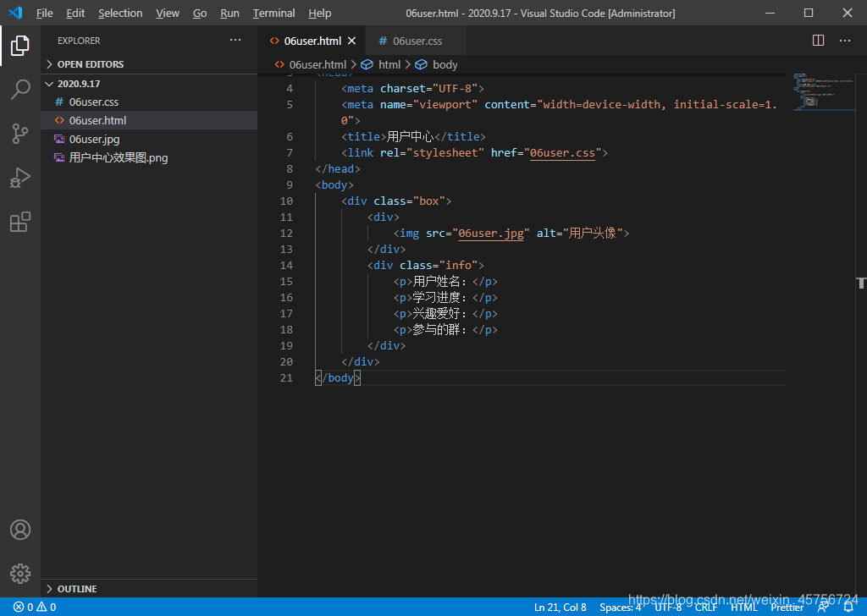Image resolution: width=867 pixels, height=616 pixels.
Task: Open the Go menu
Action: [x=200, y=13]
